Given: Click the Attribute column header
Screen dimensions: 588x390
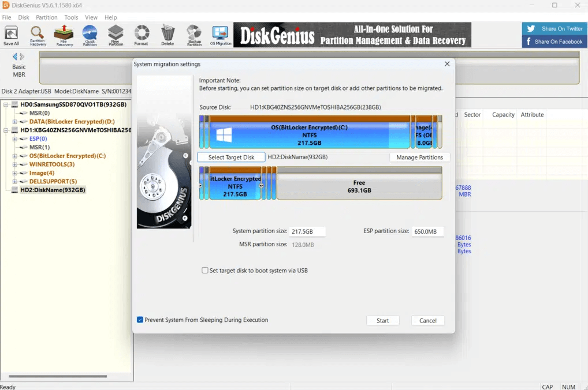Looking at the screenshot, I should (x=532, y=115).
